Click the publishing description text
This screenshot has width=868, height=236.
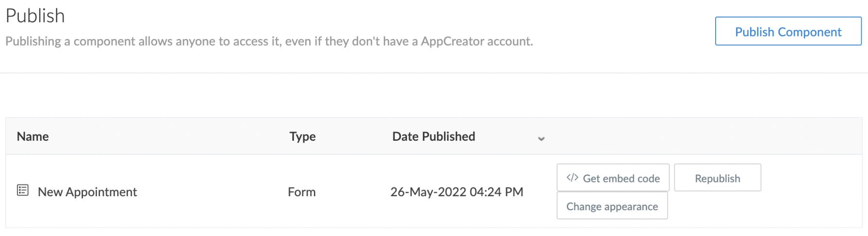(x=269, y=41)
